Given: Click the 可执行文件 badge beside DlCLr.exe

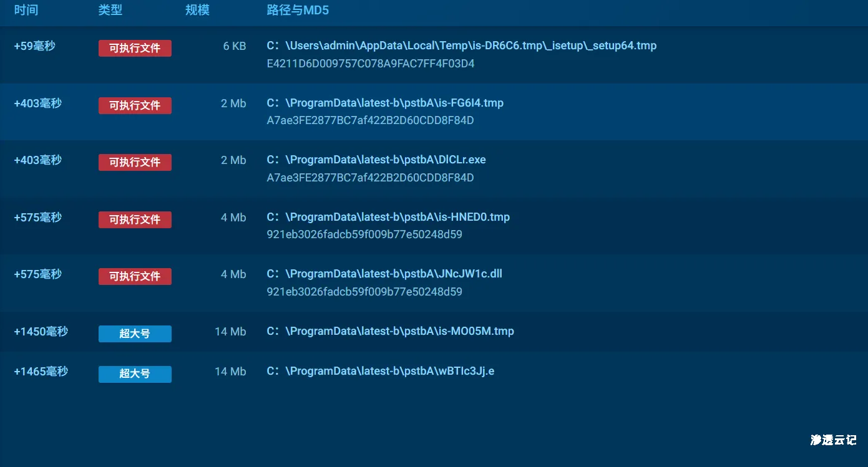Looking at the screenshot, I should pos(135,162).
